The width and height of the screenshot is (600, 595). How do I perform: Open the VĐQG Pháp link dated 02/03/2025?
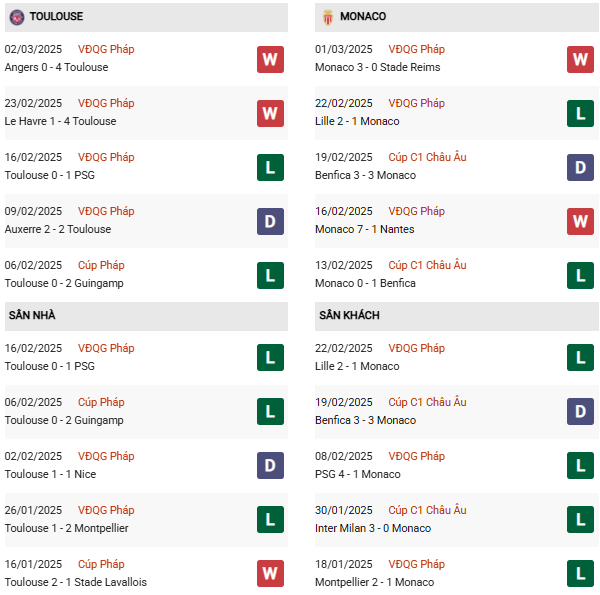[x=107, y=49]
